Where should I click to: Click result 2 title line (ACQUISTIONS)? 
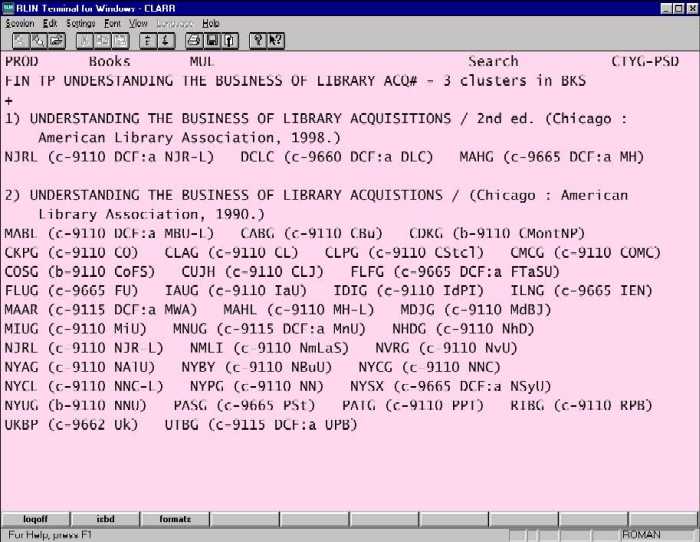316,195
